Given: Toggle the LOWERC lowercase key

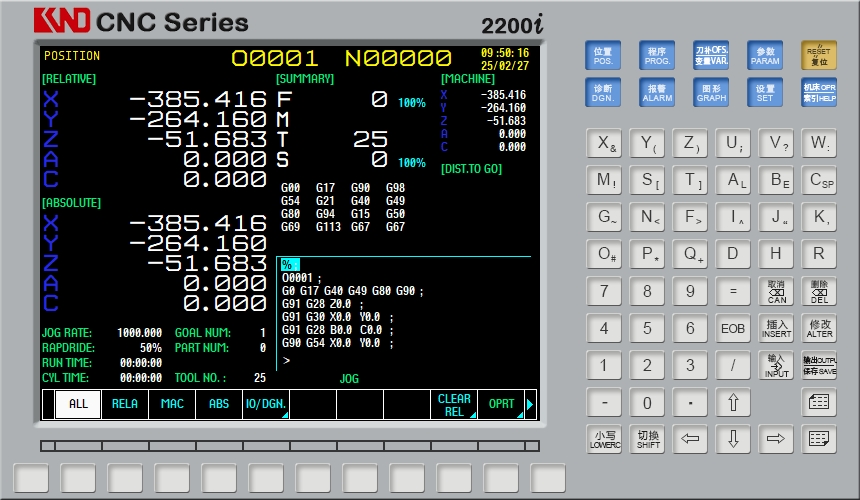Looking at the screenshot, I should coord(604,439).
